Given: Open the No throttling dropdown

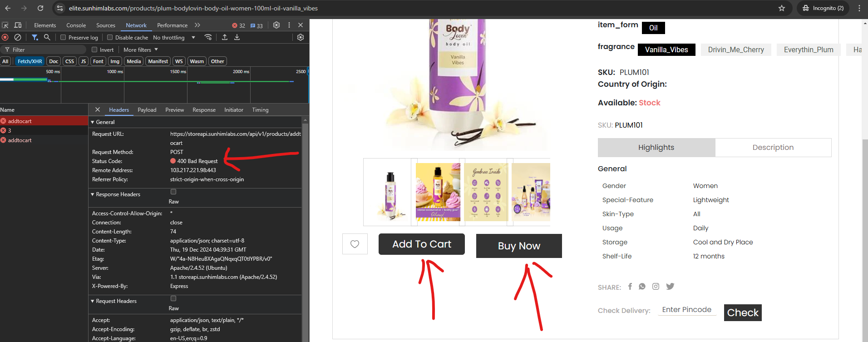Looking at the screenshot, I should tap(174, 37).
